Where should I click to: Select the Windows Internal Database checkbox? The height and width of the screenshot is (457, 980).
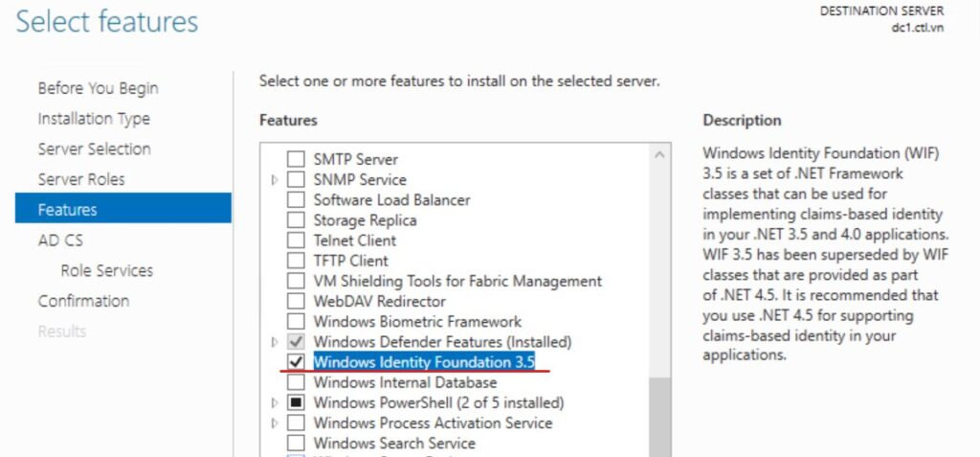[297, 382]
